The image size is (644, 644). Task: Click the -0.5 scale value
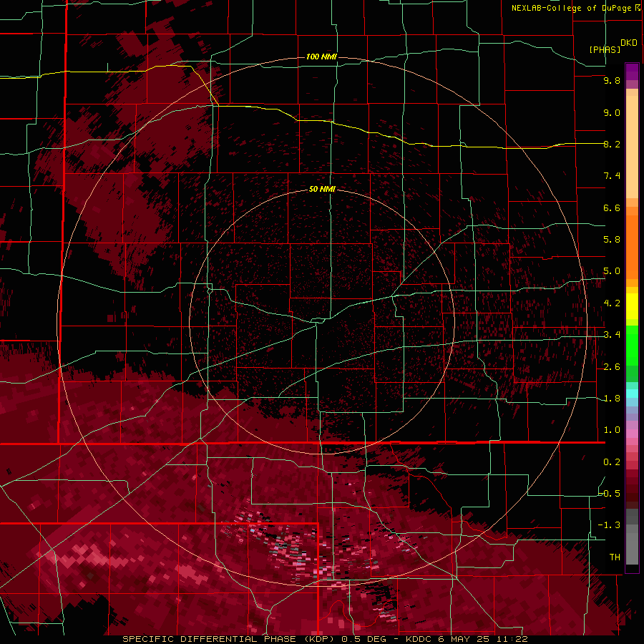[610, 494]
